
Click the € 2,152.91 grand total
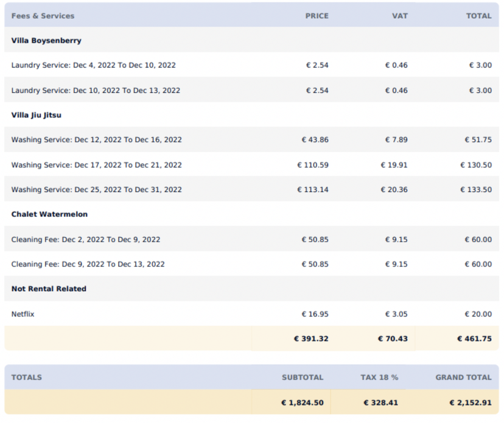tap(467, 402)
